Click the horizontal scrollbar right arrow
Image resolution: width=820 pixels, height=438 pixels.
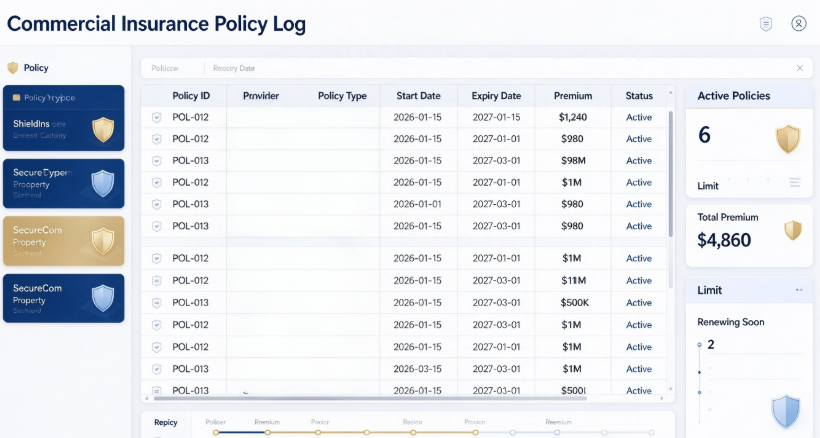(662, 398)
